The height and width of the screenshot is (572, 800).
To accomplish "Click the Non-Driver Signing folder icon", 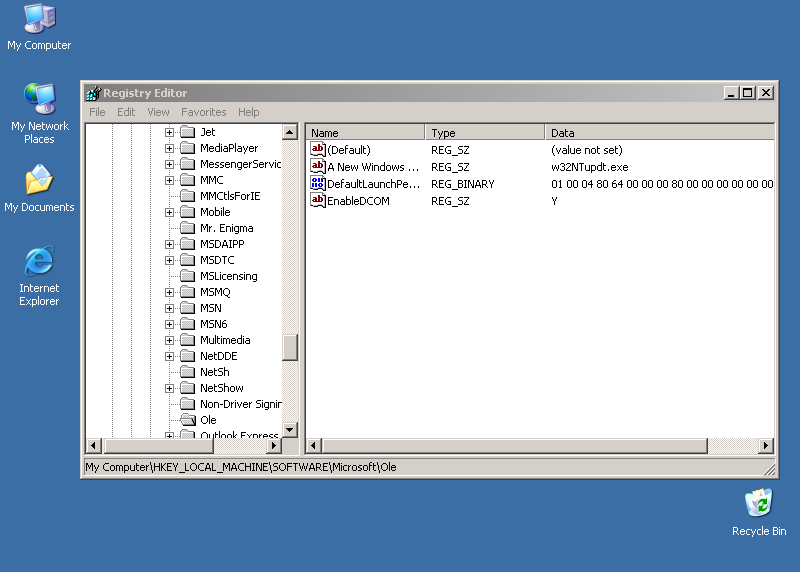I will click(x=188, y=404).
